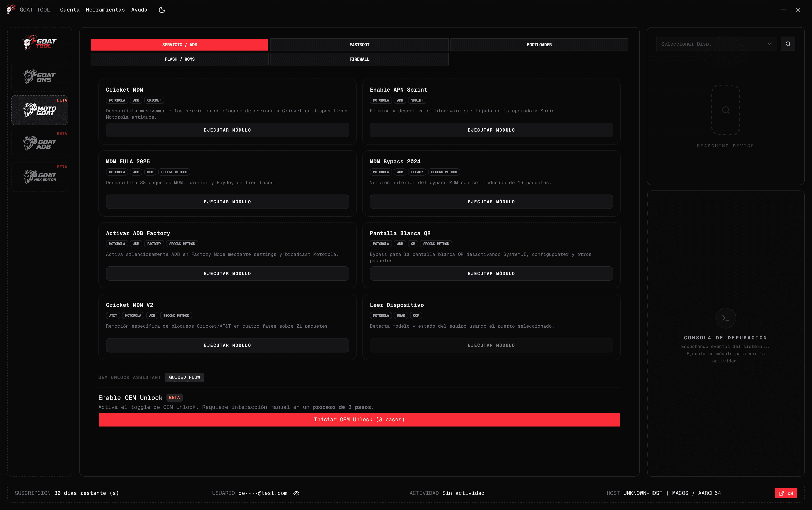Toggle dark mode moon icon
Screen dimensions: 812x510
point(162,10)
